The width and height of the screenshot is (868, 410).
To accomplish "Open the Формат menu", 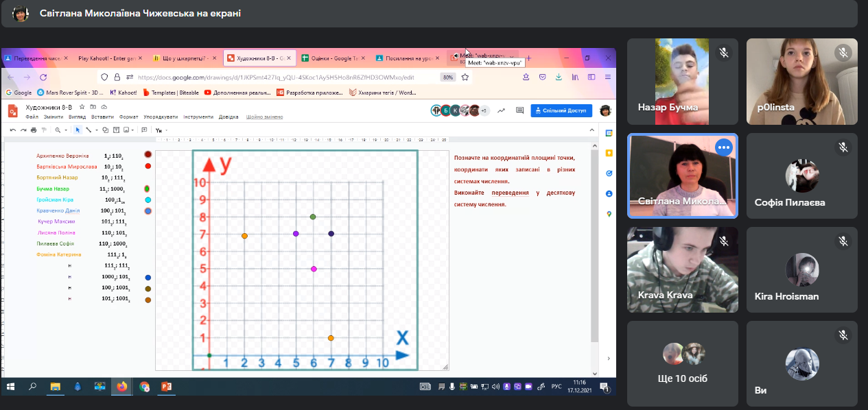I will pos(128,117).
